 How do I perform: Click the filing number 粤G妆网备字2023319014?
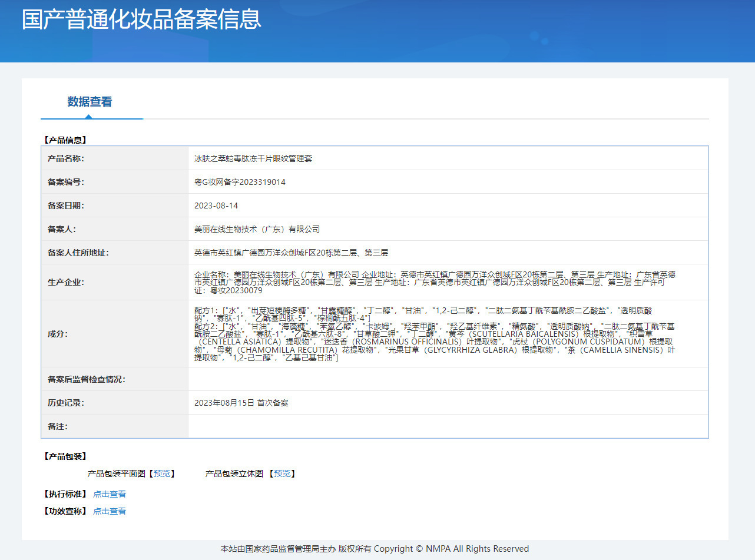[x=240, y=182]
